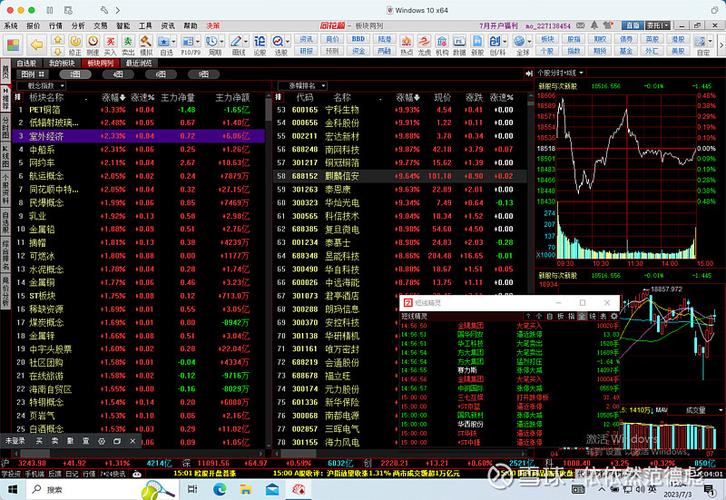Screen dimensions: 726x500
Task: Open the 报价 menu
Action: 33,26
